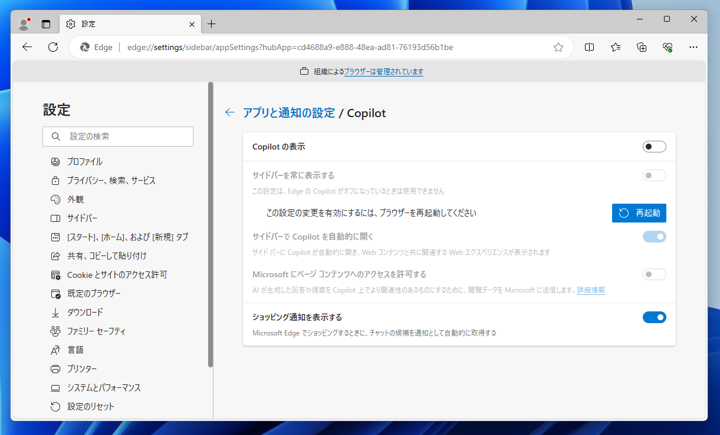The image size is (720, 435).
Task: Add page to favorites star icon
Action: pyautogui.click(x=558, y=47)
